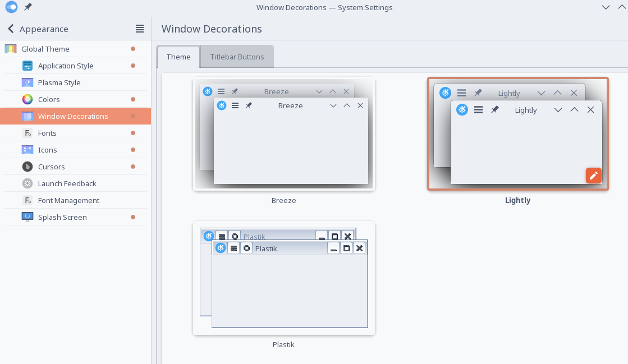Viewport: 628px width, 364px height.
Task: Select the Cursors icon in sidebar
Action: (27, 167)
